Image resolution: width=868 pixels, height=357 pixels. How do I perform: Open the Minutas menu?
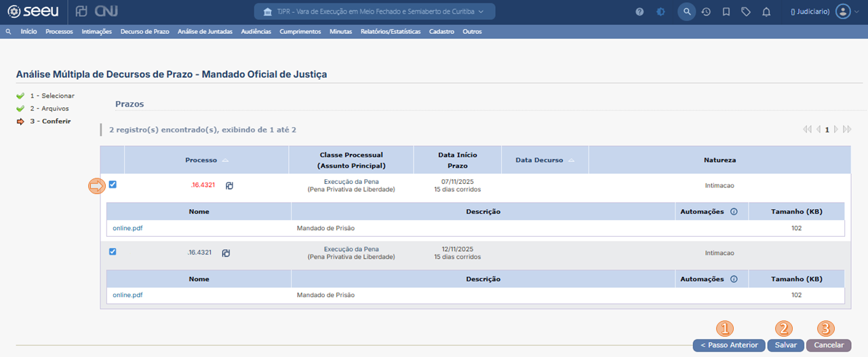(x=340, y=31)
